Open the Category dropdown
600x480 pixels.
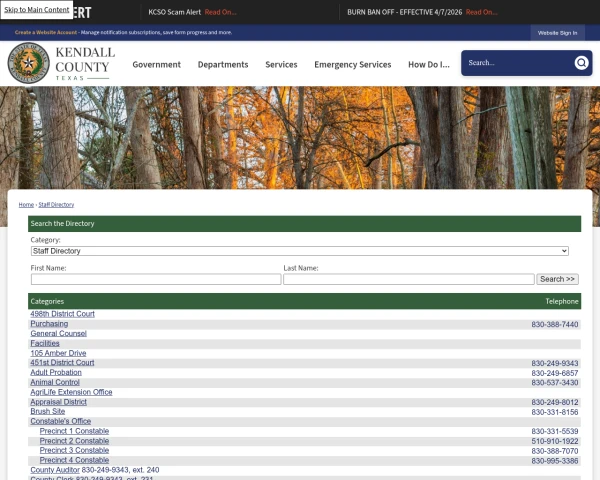(x=300, y=251)
